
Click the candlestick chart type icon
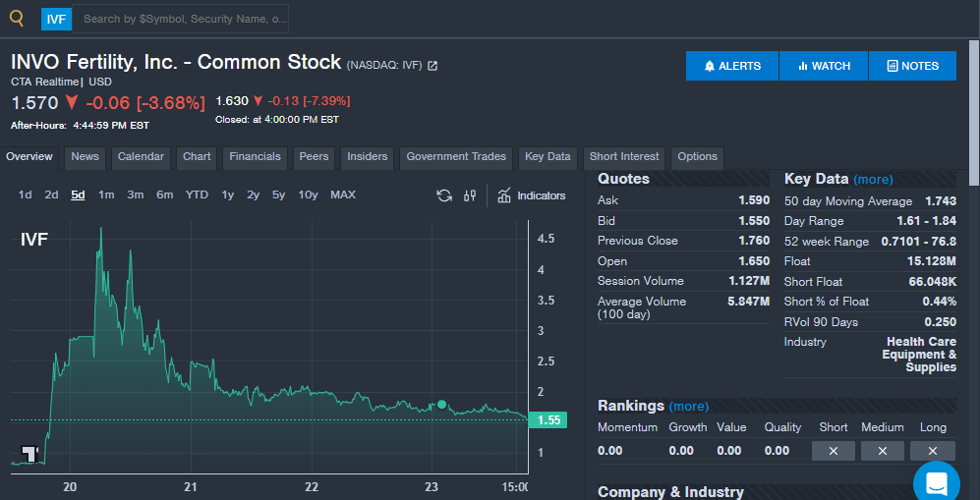click(470, 195)
